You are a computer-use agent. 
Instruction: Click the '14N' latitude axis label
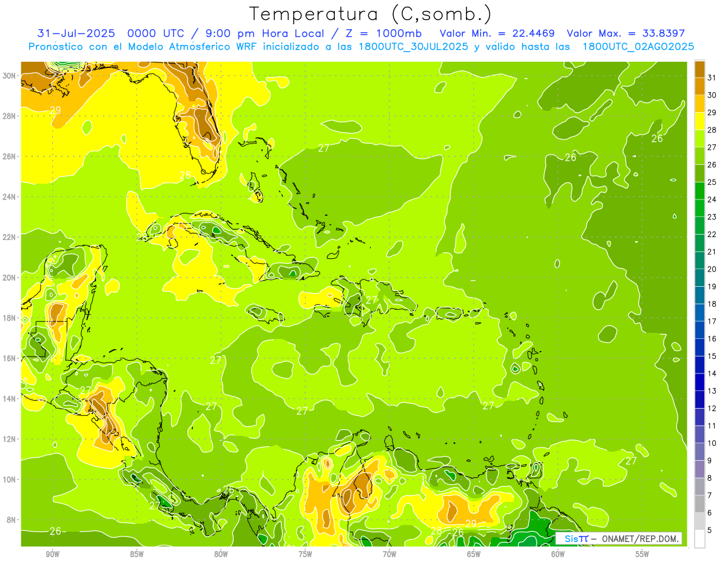pos(10,398)
